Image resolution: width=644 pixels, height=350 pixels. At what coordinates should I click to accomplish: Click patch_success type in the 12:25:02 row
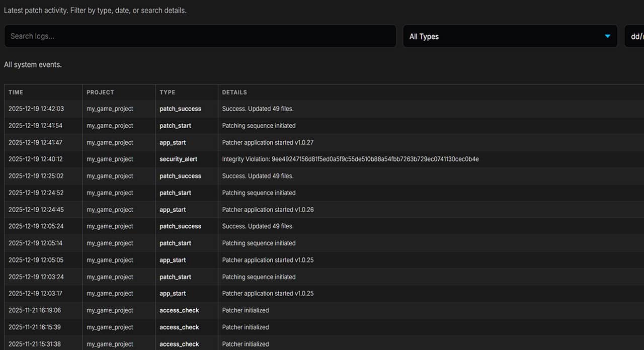click(x=180, y=176)
